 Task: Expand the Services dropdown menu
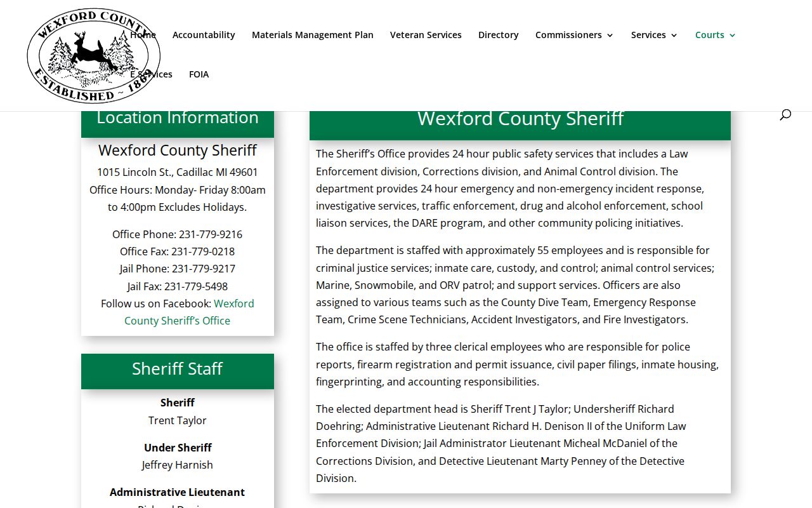[x=655, y=35]
